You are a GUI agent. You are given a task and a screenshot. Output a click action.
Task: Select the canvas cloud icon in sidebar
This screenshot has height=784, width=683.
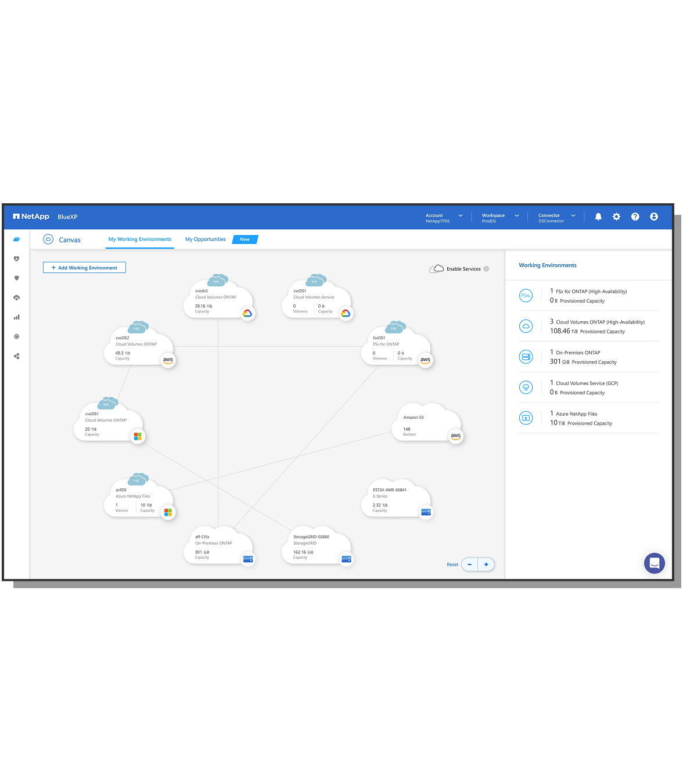coord(17,239)
